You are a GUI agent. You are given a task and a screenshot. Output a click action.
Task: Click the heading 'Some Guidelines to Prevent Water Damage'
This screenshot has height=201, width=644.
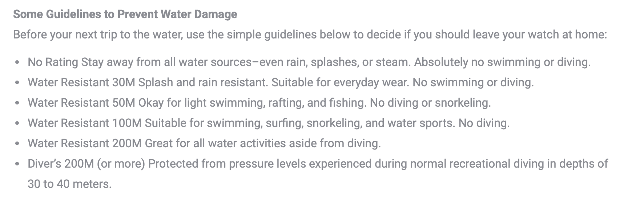click(x=125, y=15)
